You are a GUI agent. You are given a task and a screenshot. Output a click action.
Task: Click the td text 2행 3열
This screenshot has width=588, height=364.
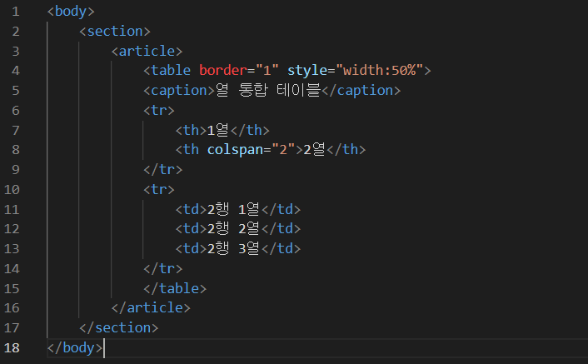(x=233, y=249)
